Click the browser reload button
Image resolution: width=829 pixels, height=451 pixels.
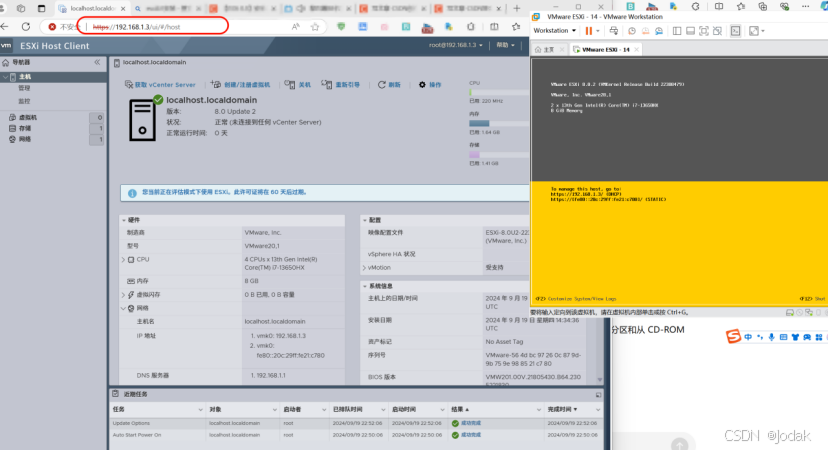tap(25, 26)
